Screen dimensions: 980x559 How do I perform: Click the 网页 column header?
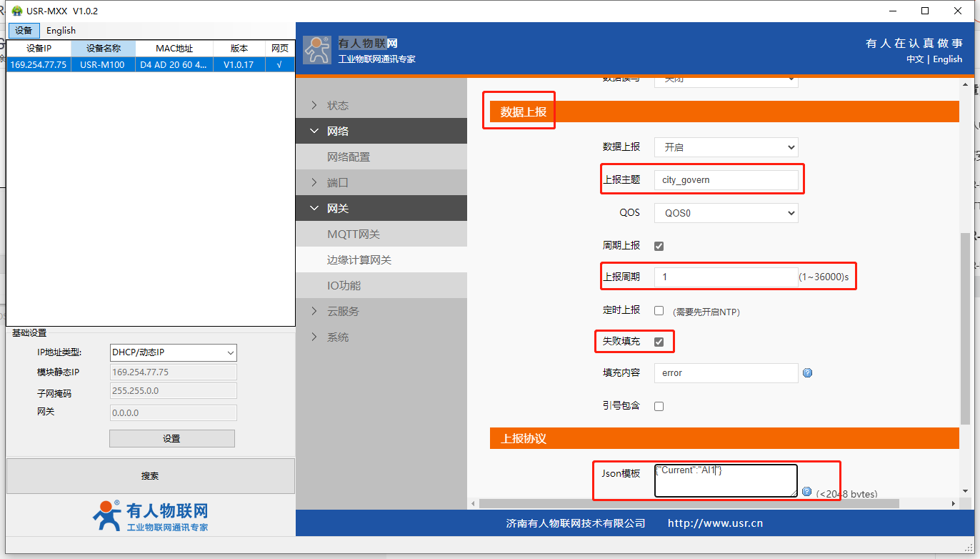point(280,49)
